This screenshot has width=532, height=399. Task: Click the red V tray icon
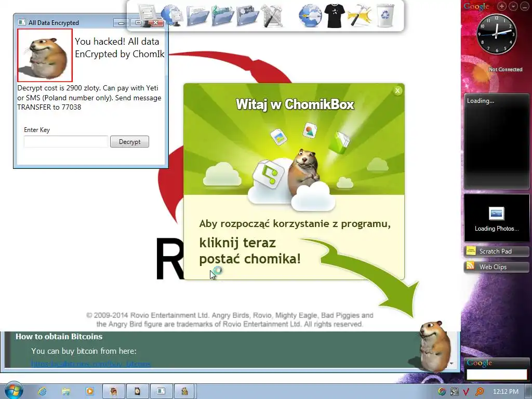[466, 392]
